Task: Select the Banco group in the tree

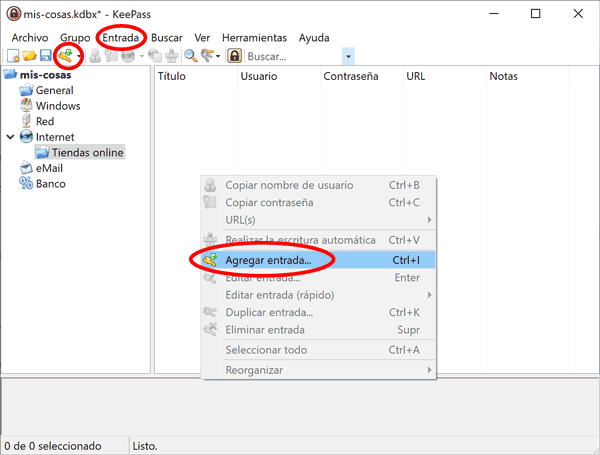Action: 51,184
